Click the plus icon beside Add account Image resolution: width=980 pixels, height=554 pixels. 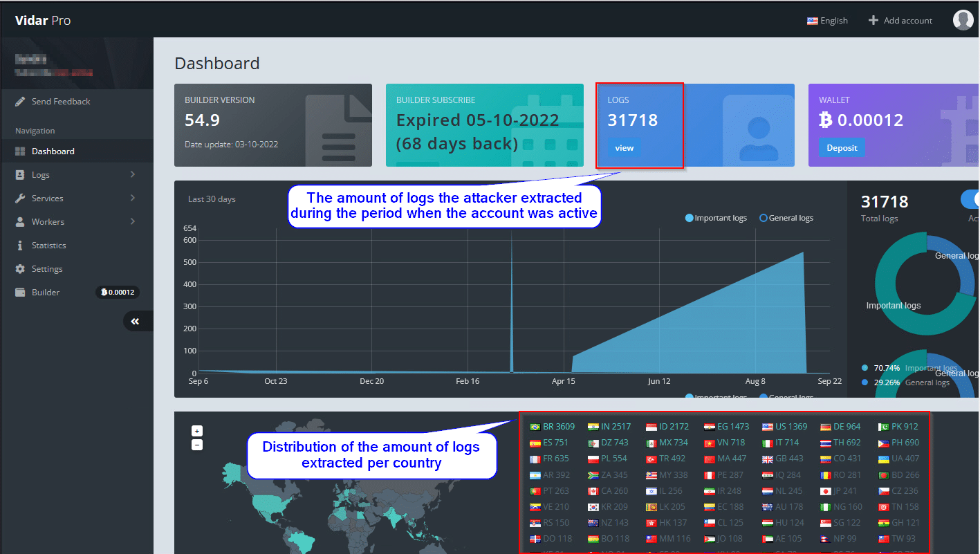(x=873, y=20)
